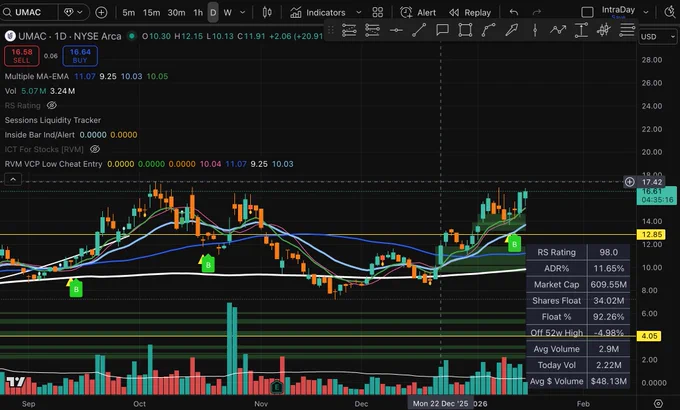Image resolution: width=680 pixels, height=410 pixels.
Task: Open the indicator templates grid icon
Action: [378, 13]
